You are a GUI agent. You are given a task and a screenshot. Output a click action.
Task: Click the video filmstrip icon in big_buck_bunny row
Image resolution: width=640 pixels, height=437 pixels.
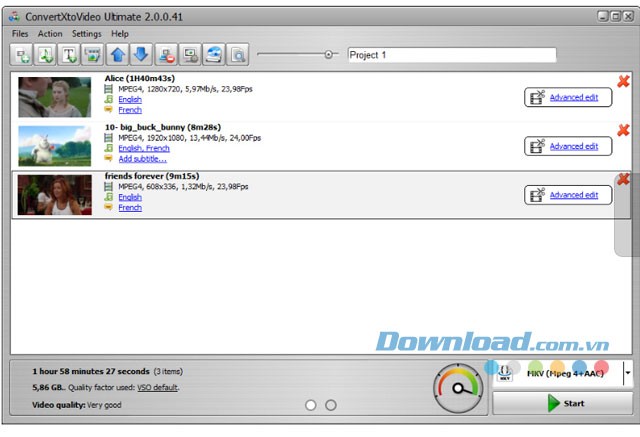(108, 138)
